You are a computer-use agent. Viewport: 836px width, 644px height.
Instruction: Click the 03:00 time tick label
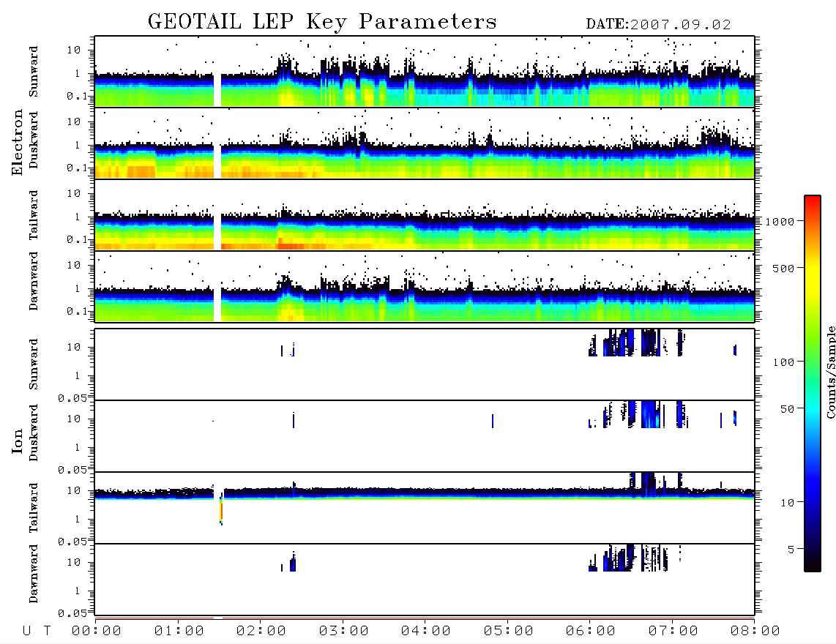click(x=344, y=632)
